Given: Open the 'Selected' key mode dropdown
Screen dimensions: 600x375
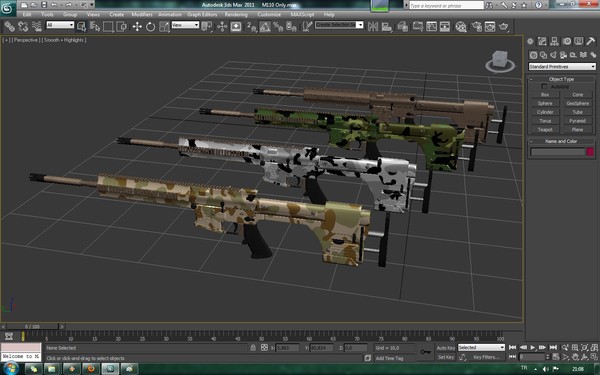Looking at the screenshot, I should pyautogui.click(x=481, y=347).
